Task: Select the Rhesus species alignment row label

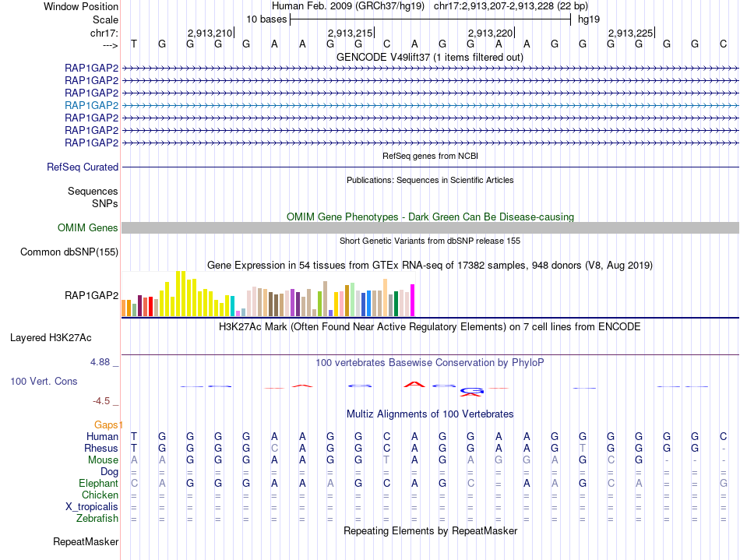Action: tap(100, 449)
